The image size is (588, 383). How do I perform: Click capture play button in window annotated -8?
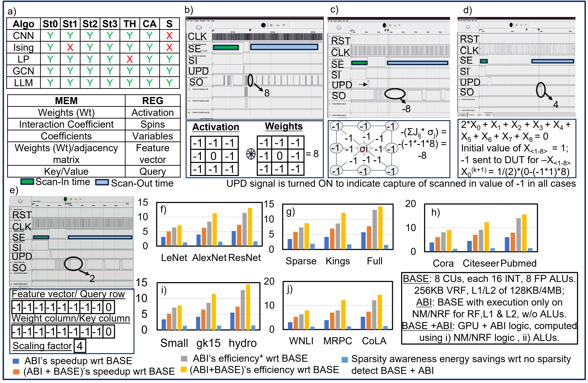click(x=384, y=25)
